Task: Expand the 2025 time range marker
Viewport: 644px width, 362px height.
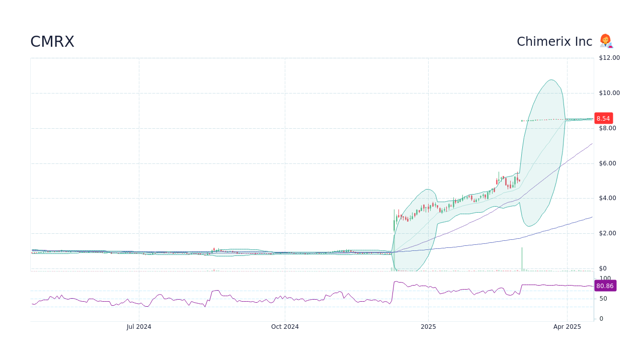Action: [x=428, y=326]
